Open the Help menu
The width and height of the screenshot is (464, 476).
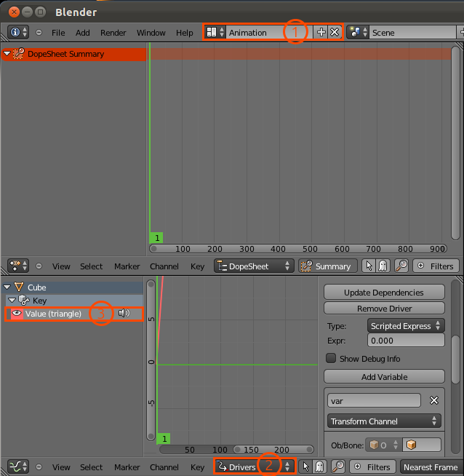(185, 33)
